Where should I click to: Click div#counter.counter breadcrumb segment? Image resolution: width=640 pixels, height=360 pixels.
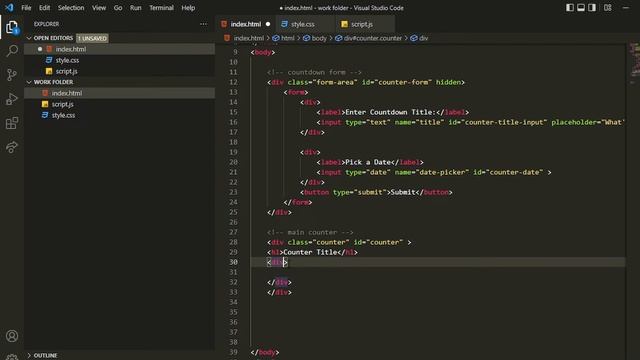tap(372, 38)
